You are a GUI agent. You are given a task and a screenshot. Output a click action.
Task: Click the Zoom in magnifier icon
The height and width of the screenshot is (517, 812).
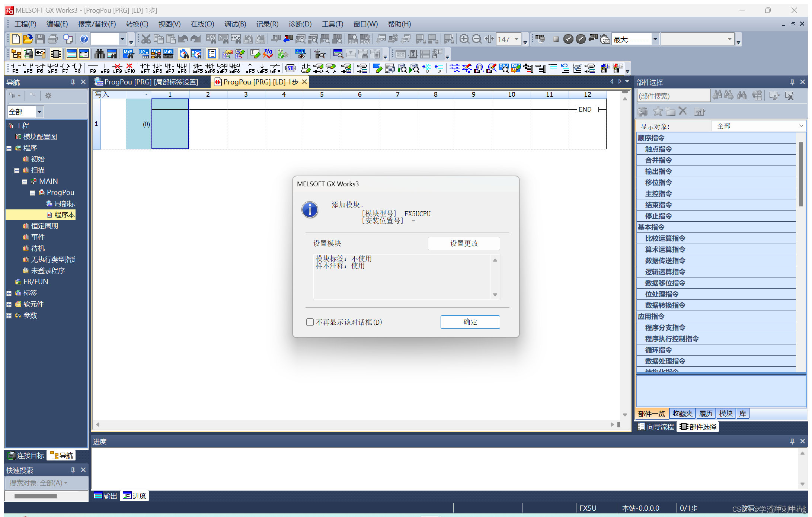(x=464, y=39)
